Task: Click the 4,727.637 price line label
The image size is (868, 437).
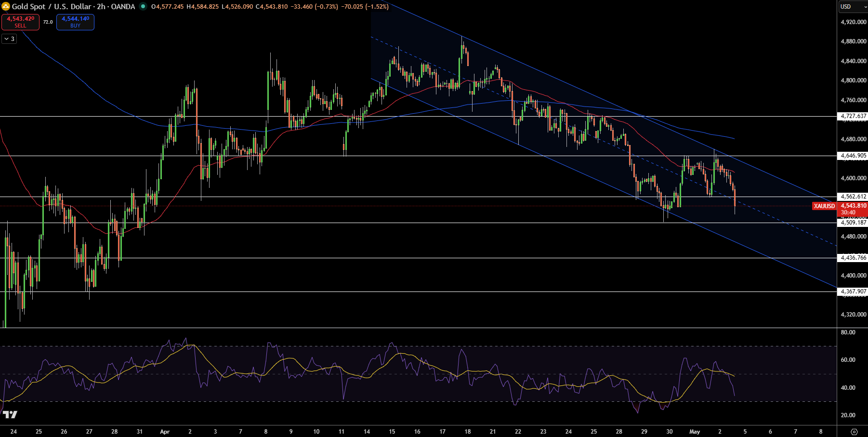Action: pos(853,116)
